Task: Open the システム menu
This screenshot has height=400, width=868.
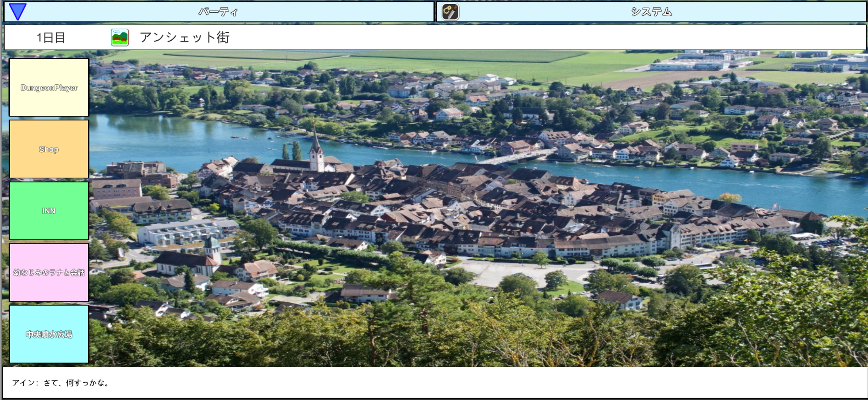Action: pyautogui.click(x=651, y=12)
